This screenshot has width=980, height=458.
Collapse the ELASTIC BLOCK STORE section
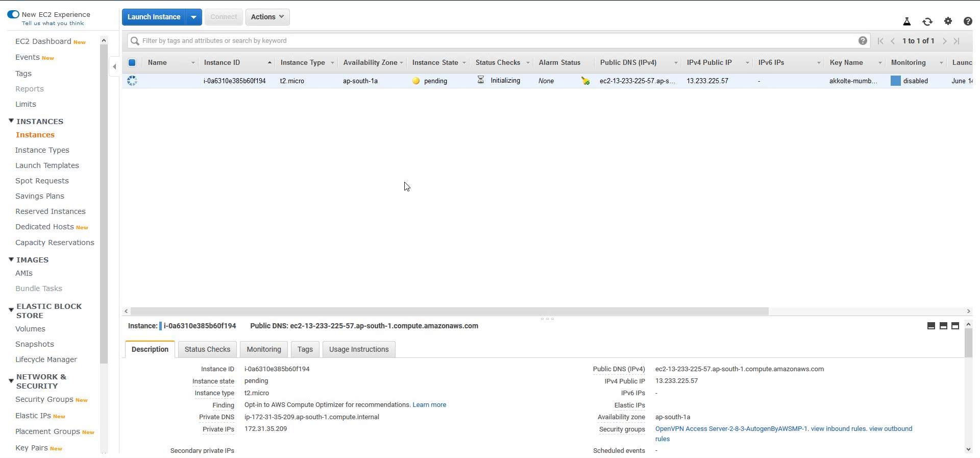(x=11, y=310)
